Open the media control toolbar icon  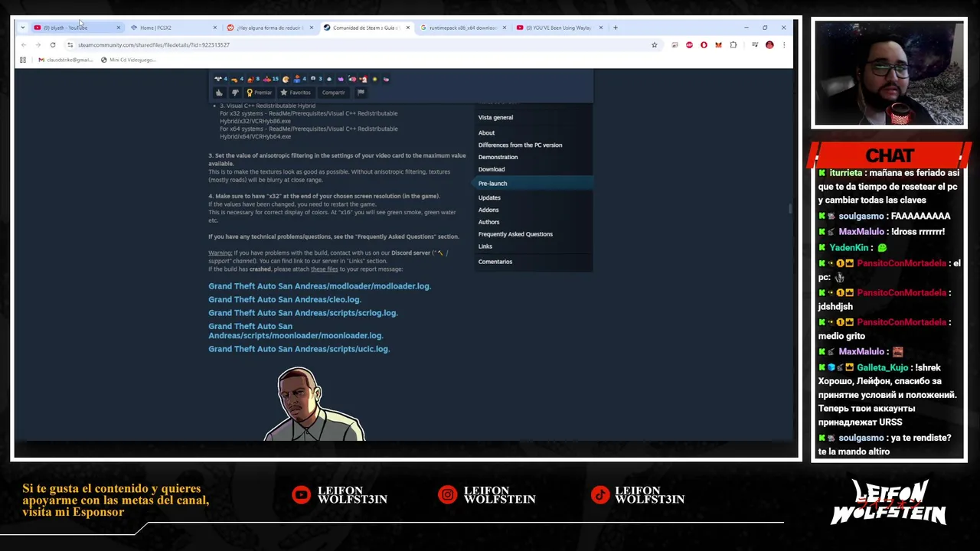[x=755, y=45]
